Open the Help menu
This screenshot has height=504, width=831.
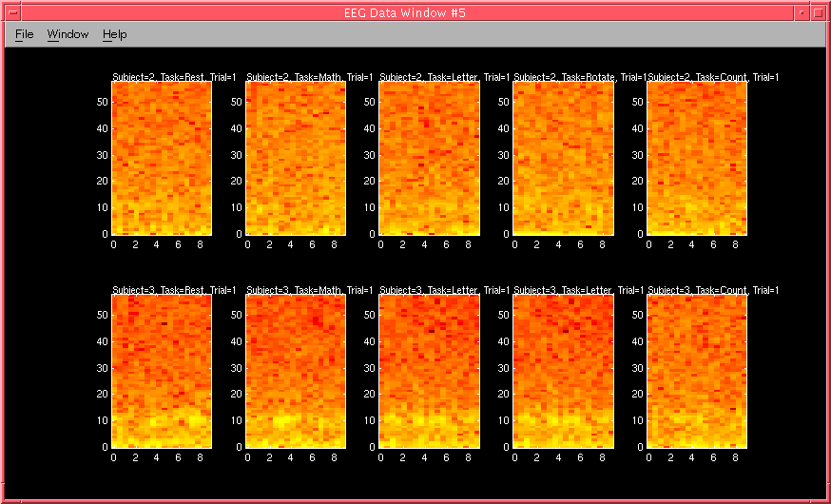tap(114, 34)
